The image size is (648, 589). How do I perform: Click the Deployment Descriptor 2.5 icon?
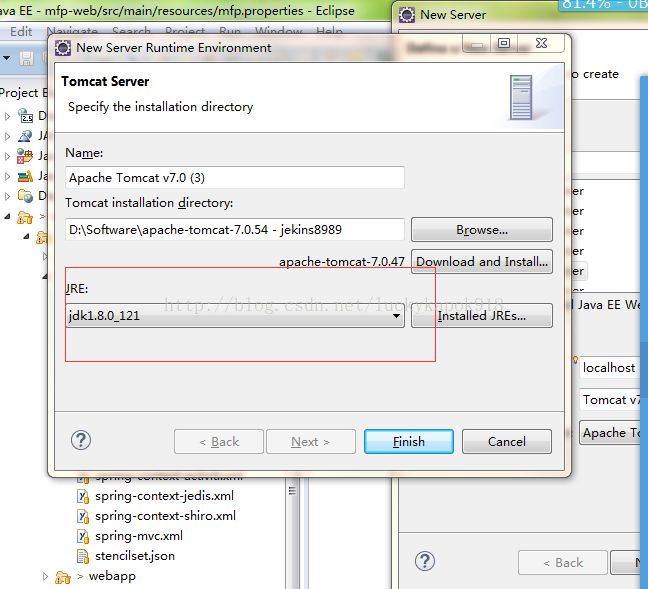(x=26, y=115)
